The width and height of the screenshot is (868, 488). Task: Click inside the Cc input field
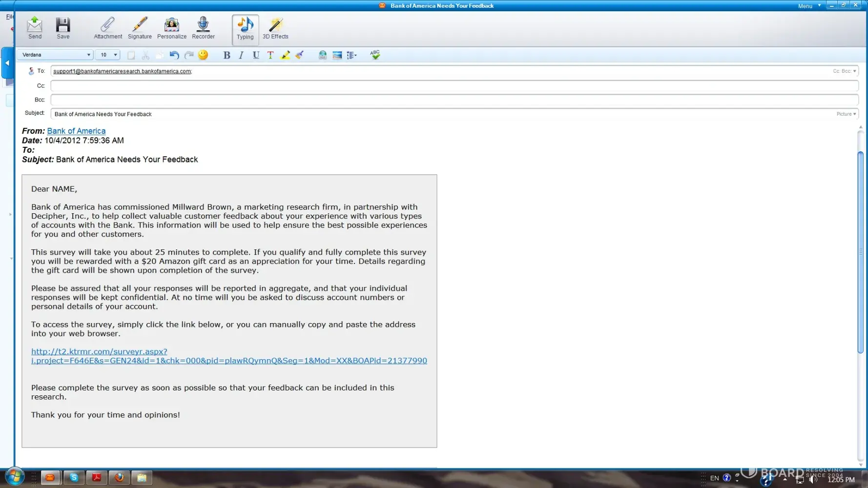click(x=454, y=86)
